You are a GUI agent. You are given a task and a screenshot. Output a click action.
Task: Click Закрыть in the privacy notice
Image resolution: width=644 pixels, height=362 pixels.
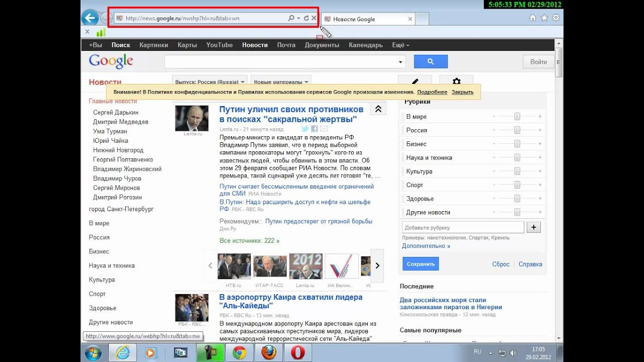[x=462, y=92]
